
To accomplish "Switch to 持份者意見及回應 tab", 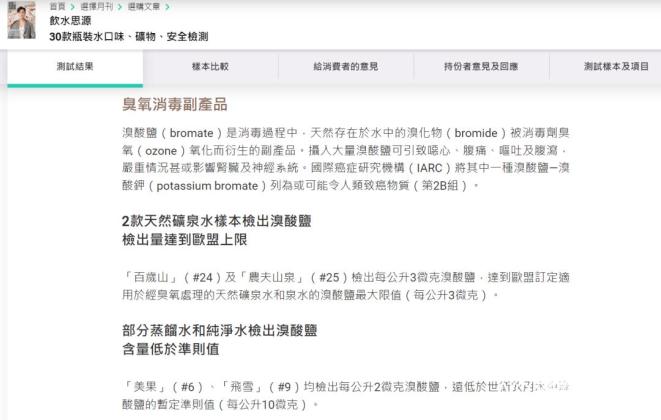I will pyautogui.click(x=481, y=67).
